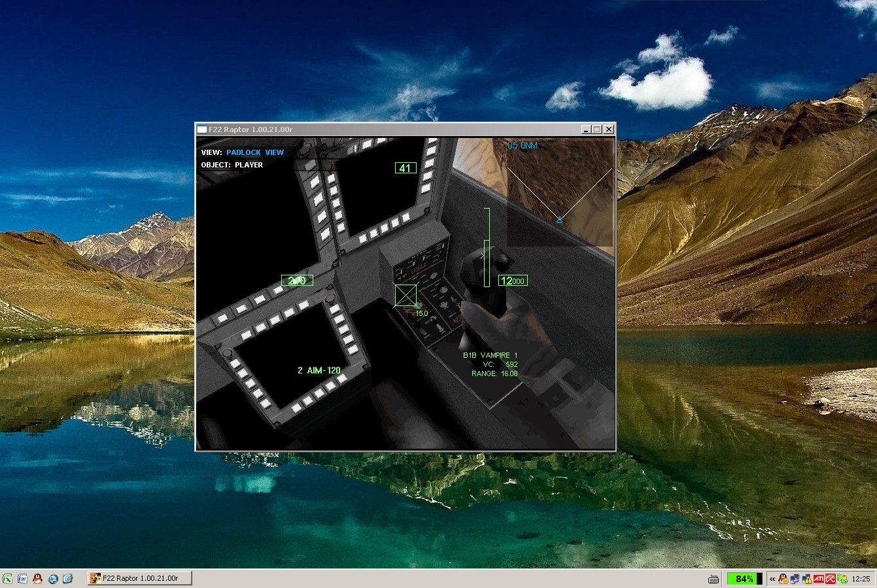Click the F22 Raptor window system menu icon
Screen dimensions: 877x588
pyautogui.click(x=202, y=130)
